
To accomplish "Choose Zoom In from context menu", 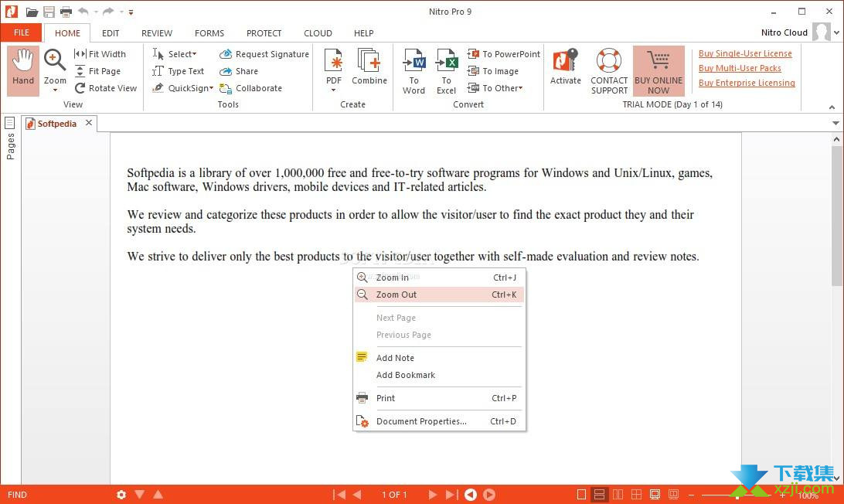I will pyautogui.click(x=439, y=278).
